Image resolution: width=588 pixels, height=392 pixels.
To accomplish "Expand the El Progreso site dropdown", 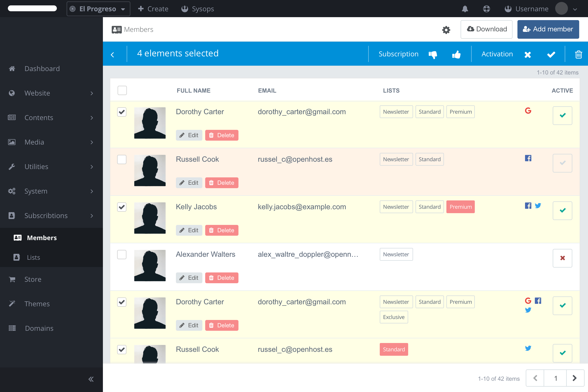I will click(98, 9).
